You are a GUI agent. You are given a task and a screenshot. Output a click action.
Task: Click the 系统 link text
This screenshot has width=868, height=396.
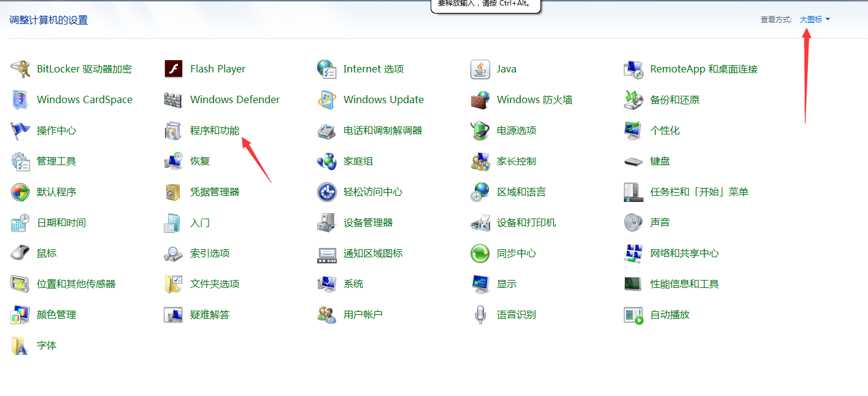353,284
